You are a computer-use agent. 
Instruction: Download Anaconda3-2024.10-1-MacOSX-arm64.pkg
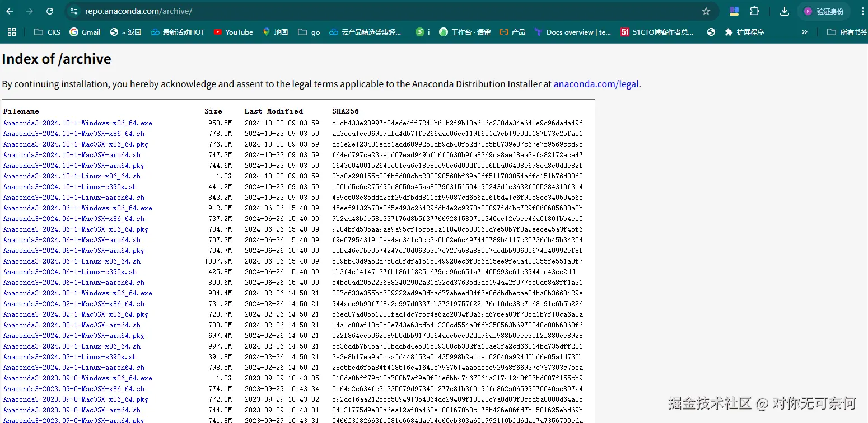click(x=74, y=166)
